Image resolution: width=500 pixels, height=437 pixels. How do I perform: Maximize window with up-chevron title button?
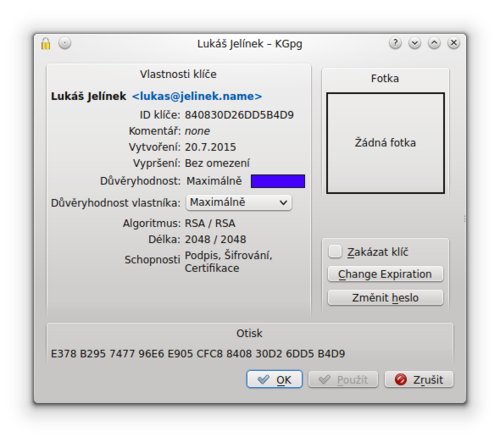pos(434,43)
